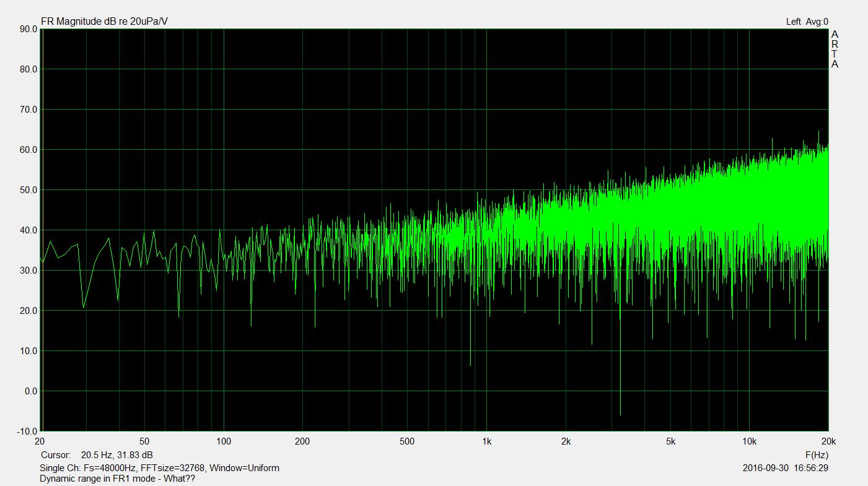Image resolution: width=868 pixels, height=486 pixels.
Task: Click the 0.0 dB y-axis label
Action: tap(30, 391)
